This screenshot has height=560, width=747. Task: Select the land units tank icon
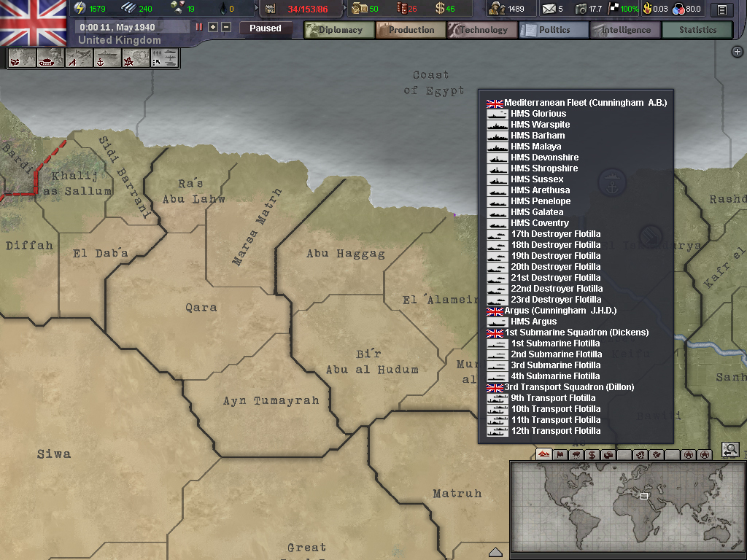[46, 60]
